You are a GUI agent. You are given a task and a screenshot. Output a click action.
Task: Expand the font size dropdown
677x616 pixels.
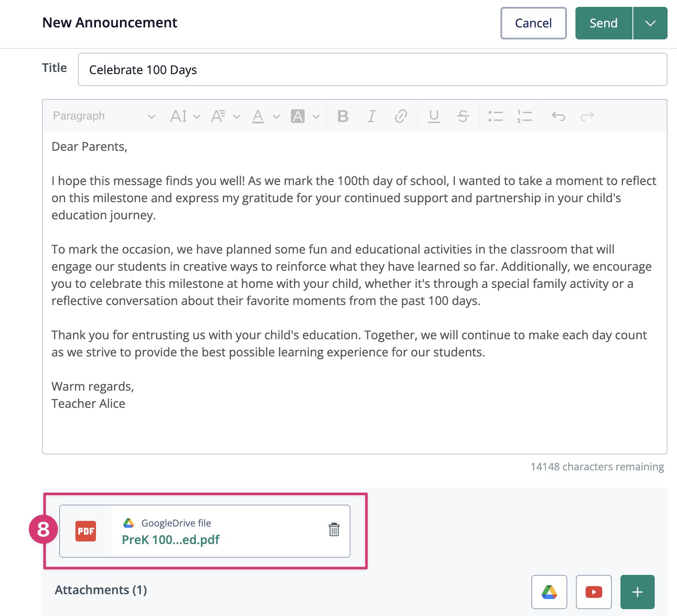click(185, 116)
